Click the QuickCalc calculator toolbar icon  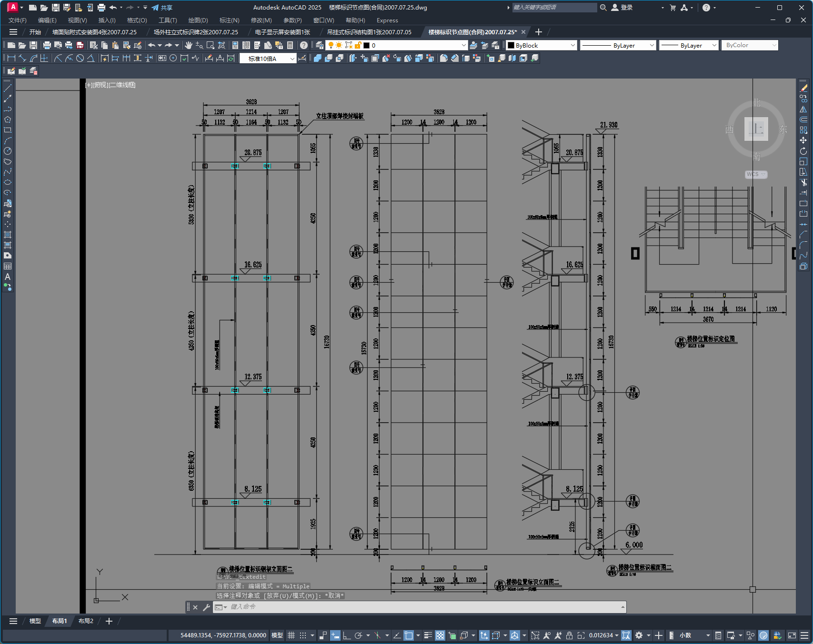[290, 45]
